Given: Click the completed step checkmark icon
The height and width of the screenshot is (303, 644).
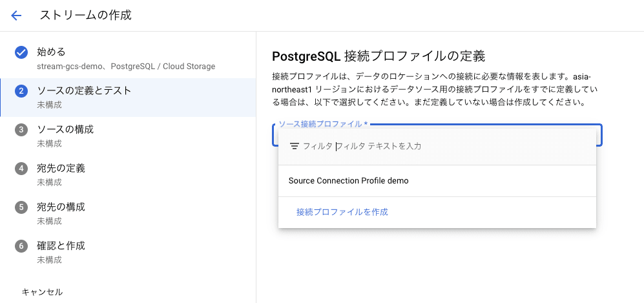Looking at the screenshot, I should (21, 52).
